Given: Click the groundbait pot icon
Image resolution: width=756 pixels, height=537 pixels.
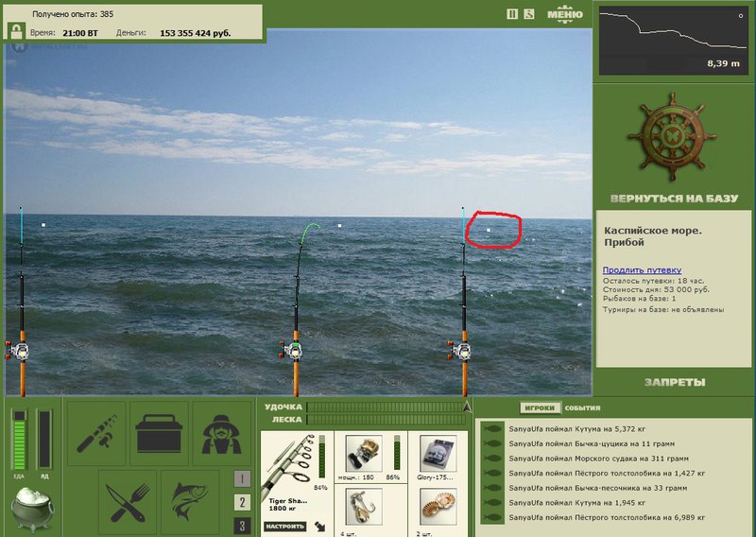Looking at the screenshot, I should point(32,509).
